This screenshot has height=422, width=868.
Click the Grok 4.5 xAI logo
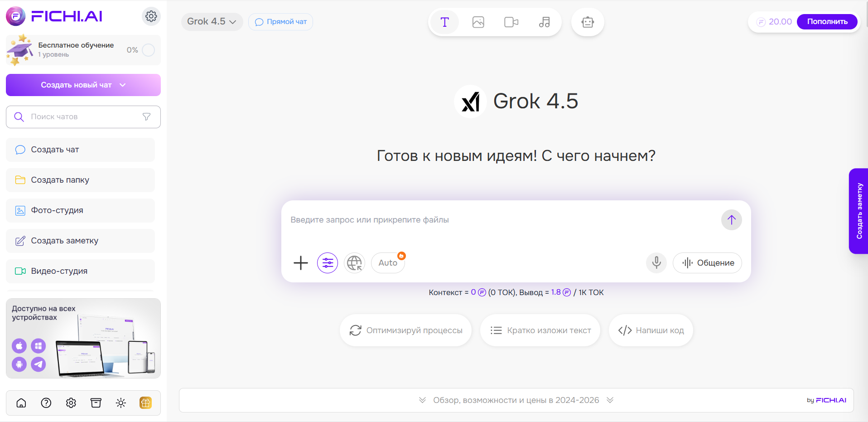(x=470, y=102)
